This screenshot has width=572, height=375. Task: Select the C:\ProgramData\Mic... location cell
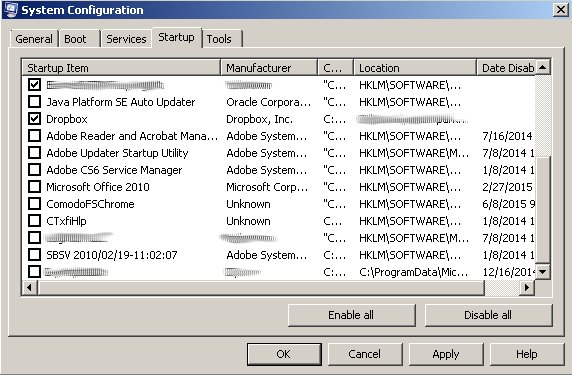(x=413, y=272)
